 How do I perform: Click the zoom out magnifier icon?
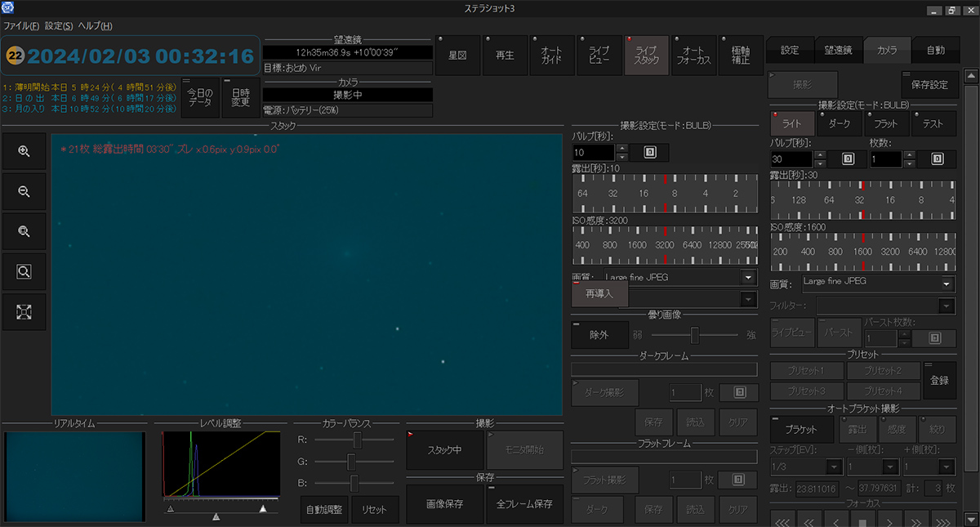24,191
